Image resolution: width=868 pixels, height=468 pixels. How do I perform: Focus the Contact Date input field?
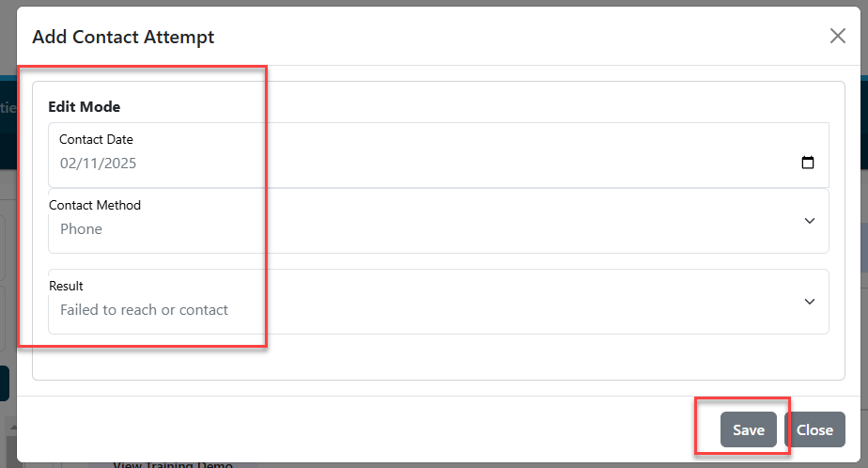click(439, 155)
